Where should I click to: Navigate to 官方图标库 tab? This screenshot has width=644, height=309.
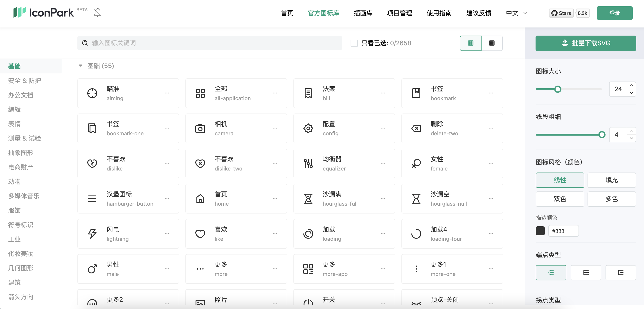coord(324,13)
